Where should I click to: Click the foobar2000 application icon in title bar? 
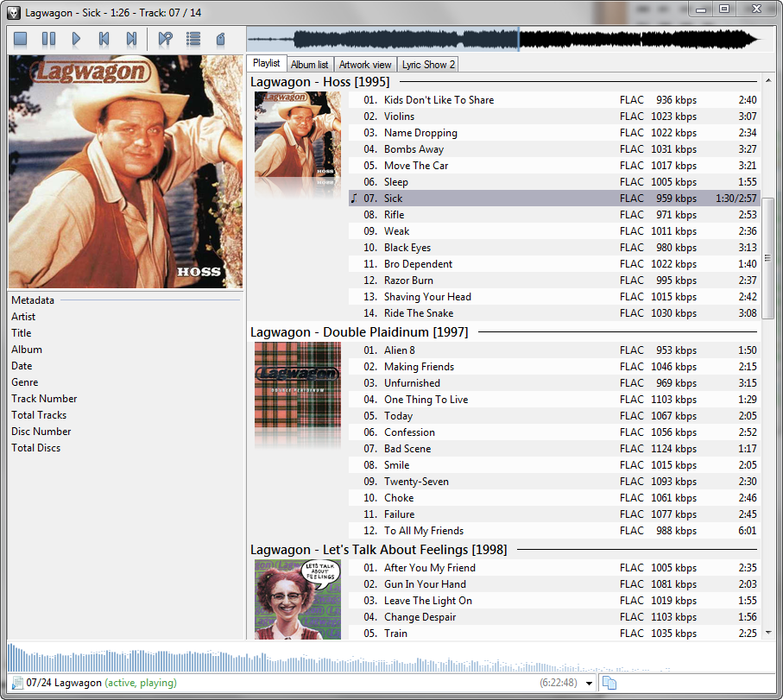(x=14, y=12)
